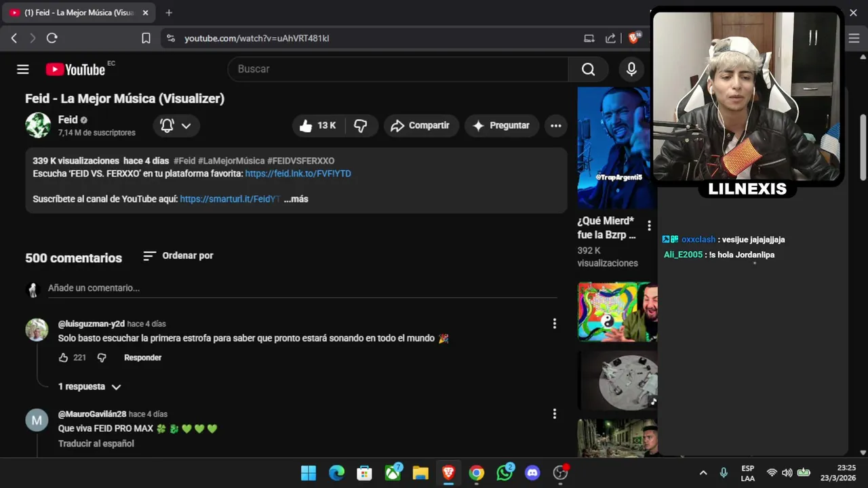
Task: Open OBS Studio from the taskbar
Action: point(561,473)
